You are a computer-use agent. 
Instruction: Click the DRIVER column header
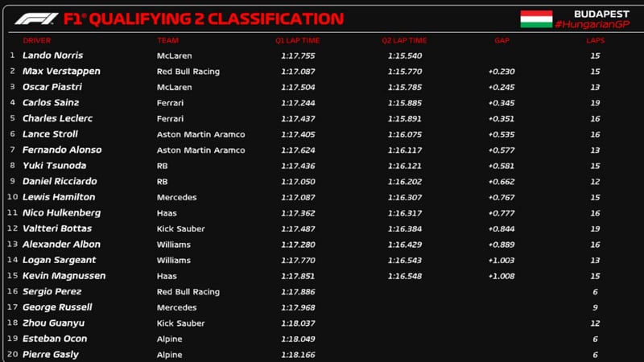[37, 39]
